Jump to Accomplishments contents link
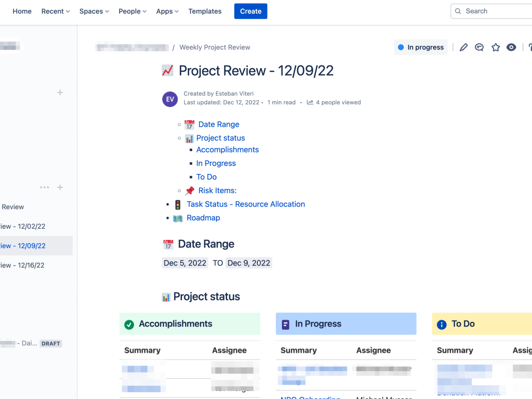The image size is (532, 399). click(x=228, y=149)
